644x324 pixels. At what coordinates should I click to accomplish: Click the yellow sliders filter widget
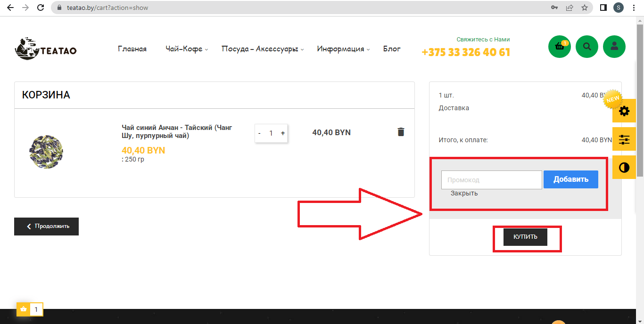click(624, 139)
